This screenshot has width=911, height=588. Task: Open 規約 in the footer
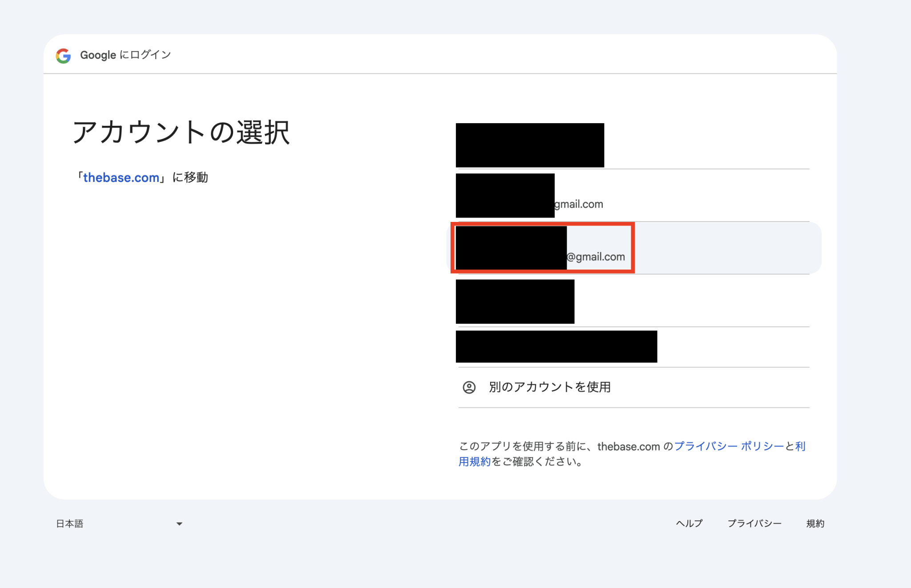(815, 524)
